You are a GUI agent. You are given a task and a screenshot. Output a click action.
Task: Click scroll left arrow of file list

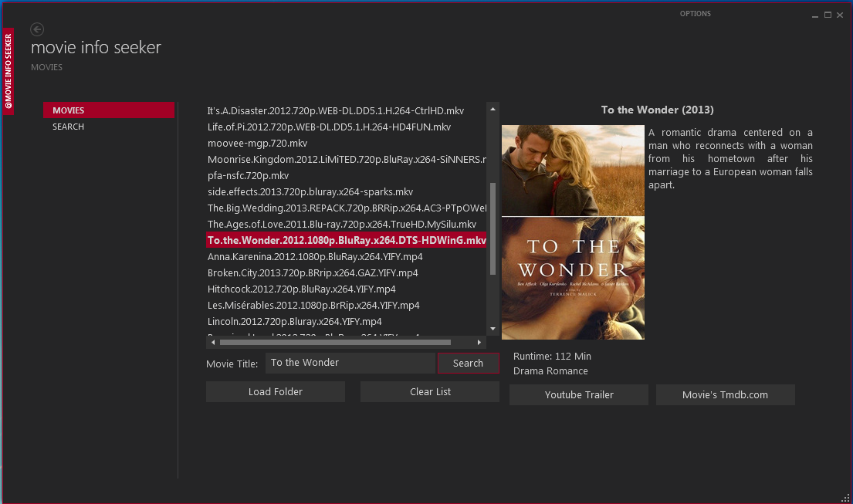click(213, 343)
